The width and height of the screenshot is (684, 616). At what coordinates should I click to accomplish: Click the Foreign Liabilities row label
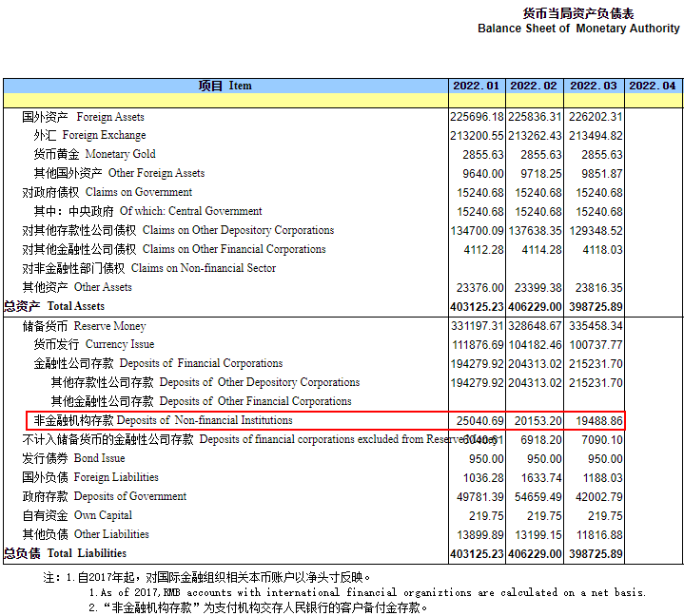[90, 477]
